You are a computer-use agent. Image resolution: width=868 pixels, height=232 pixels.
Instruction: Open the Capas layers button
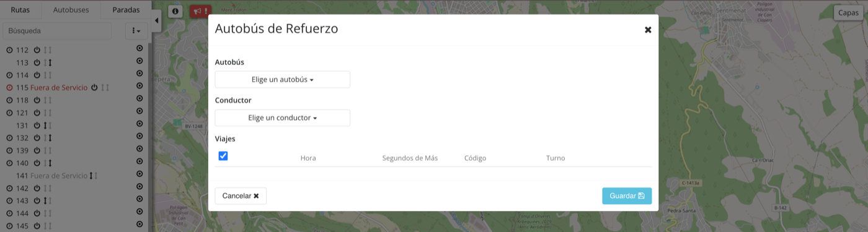tap(848, 13)
